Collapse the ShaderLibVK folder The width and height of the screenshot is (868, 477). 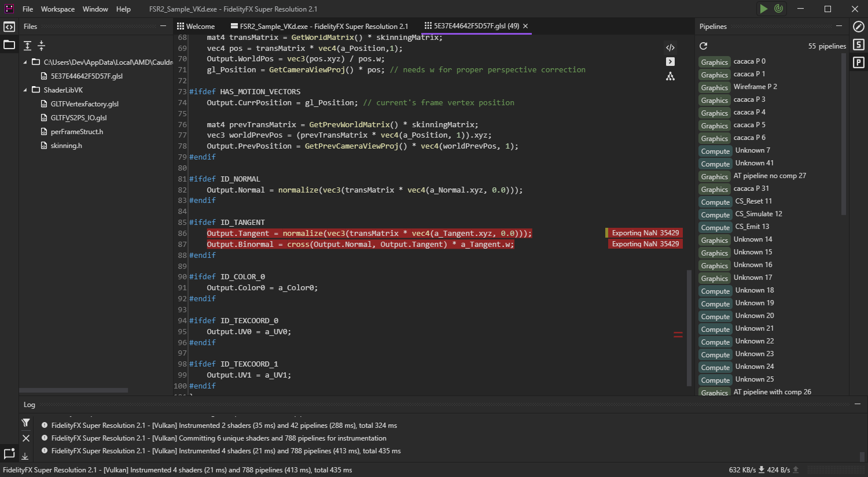(x=25, y=90)
